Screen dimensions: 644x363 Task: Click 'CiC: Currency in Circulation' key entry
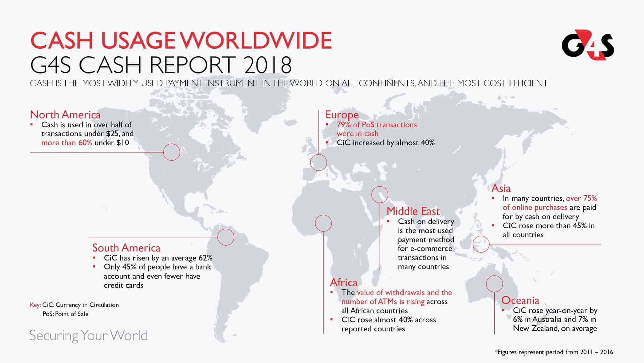(x=80, y=305)
